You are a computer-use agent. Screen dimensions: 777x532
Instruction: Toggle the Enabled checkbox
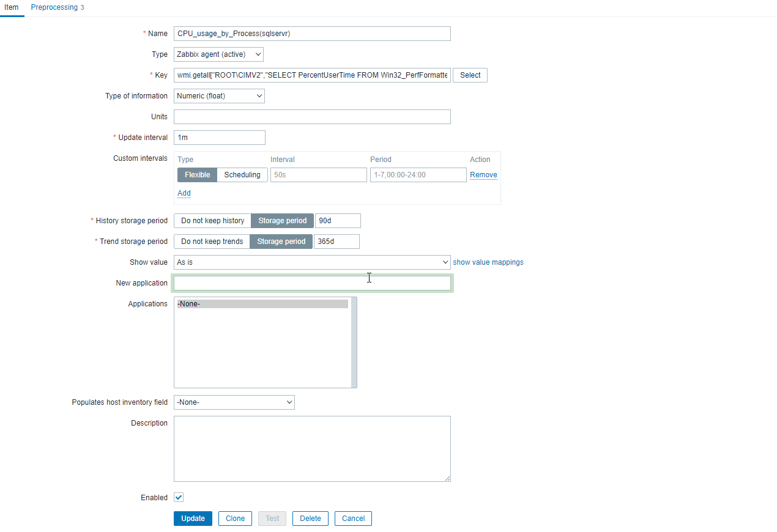click(x=179, y=498)
